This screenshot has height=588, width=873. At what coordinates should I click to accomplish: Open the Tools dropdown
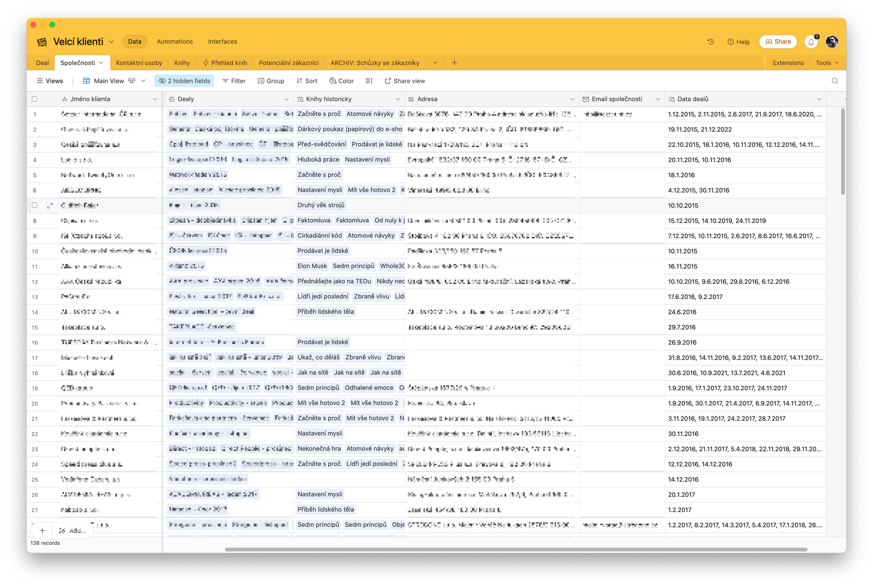pos(827,63)
